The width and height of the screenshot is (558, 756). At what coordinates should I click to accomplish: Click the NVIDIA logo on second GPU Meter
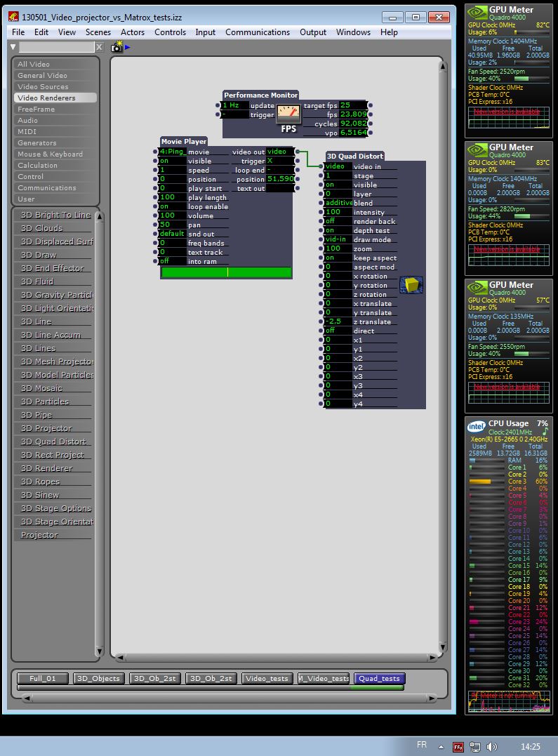point(477,150)
